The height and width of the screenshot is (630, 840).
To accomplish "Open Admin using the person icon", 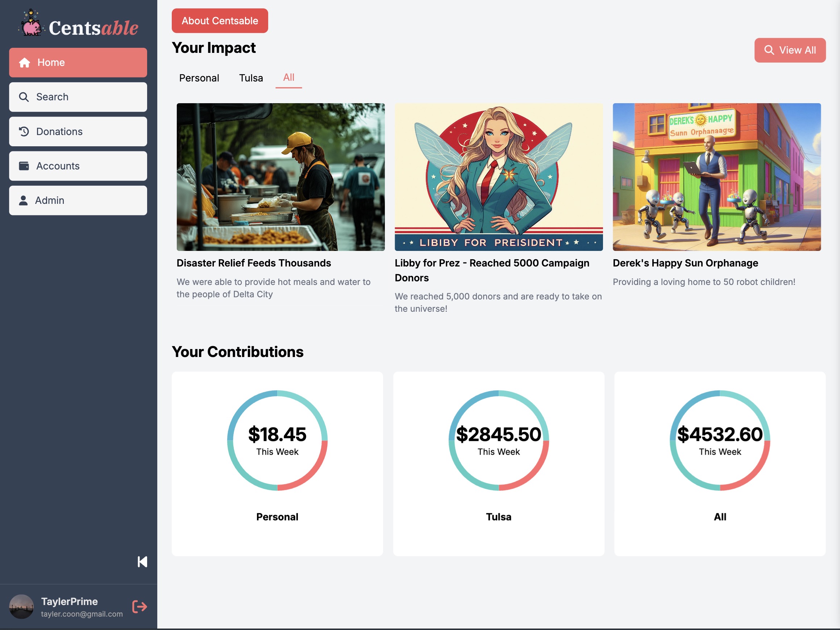I will pyautogui.click(x=24, y=200).
